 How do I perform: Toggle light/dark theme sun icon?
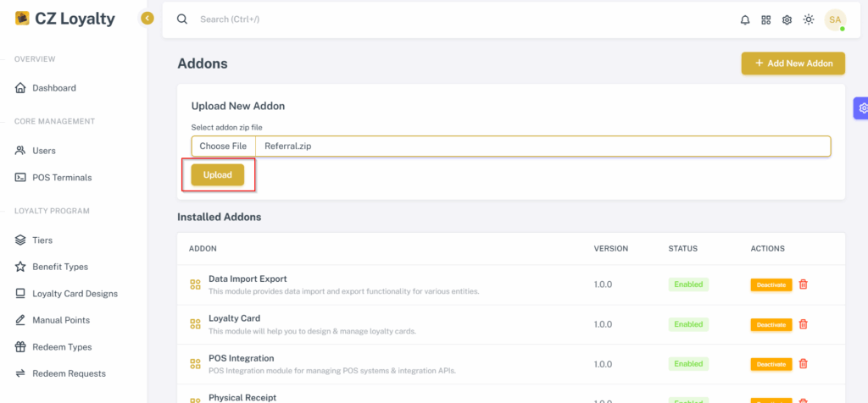[x=809, y=20]
